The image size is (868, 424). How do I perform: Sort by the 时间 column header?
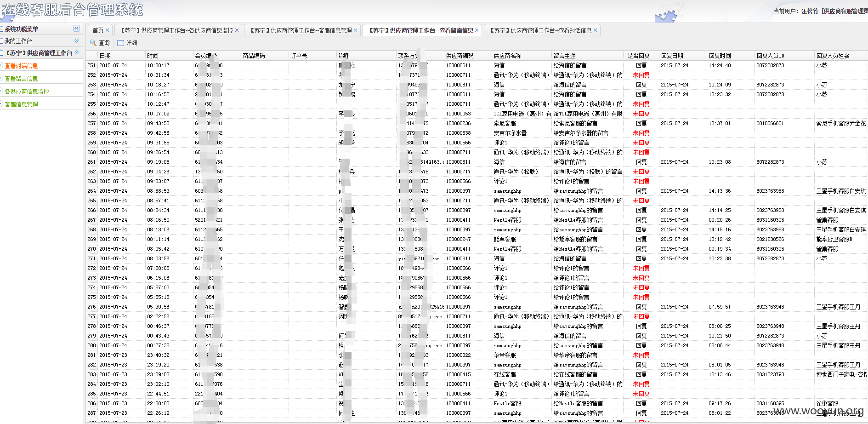169,56
